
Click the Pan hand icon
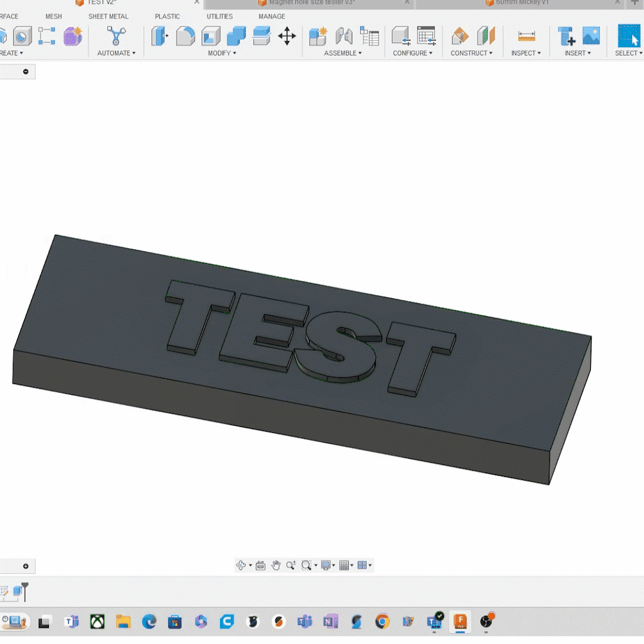(x=275, y=565)
